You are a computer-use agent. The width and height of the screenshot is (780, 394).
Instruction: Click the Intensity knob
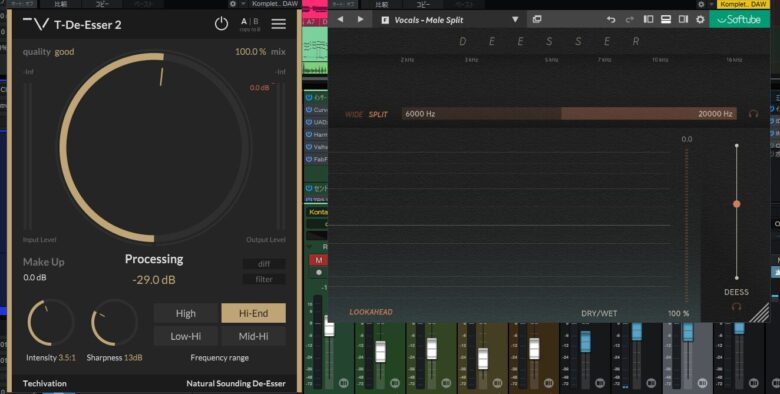coord(50,323)
